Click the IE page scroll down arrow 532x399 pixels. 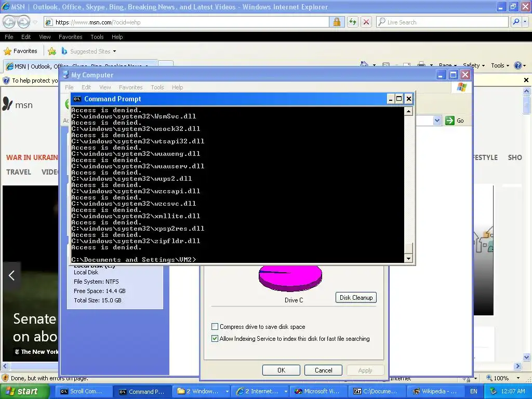click(x=527, y=357)
